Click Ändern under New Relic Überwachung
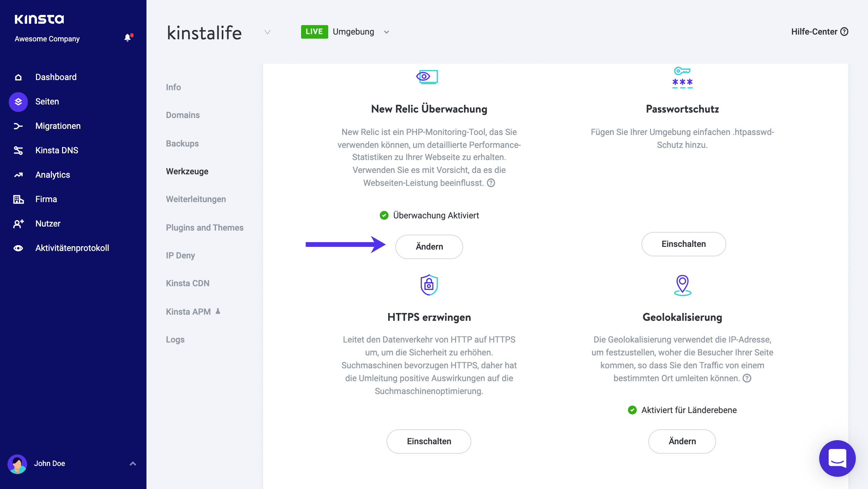The height and width of the screenshot is (489, 868). pos(429,247)
